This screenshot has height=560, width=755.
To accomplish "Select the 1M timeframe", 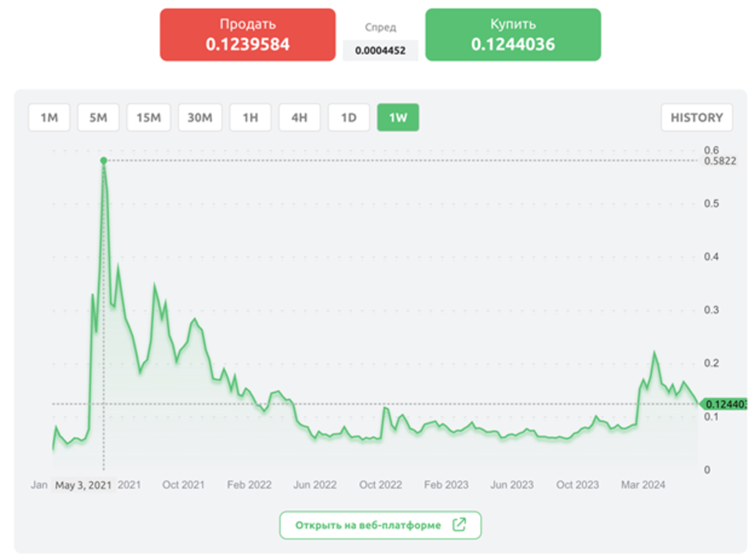I will [49, 117].
